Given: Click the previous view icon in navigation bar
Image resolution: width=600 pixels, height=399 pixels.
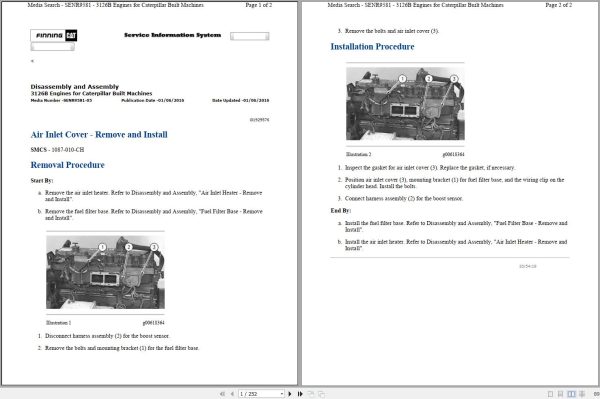Looking at the screenshot, I should point(311,394).
